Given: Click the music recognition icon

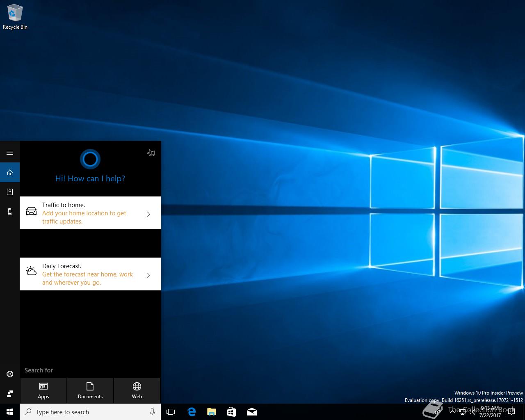Looking at the screenshot, I should 151,153.
